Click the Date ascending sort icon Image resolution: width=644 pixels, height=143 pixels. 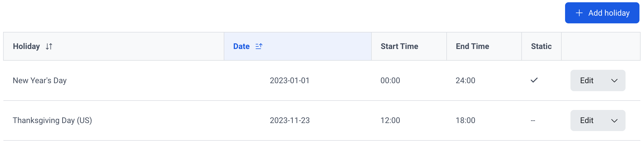(x=259, y=46)
